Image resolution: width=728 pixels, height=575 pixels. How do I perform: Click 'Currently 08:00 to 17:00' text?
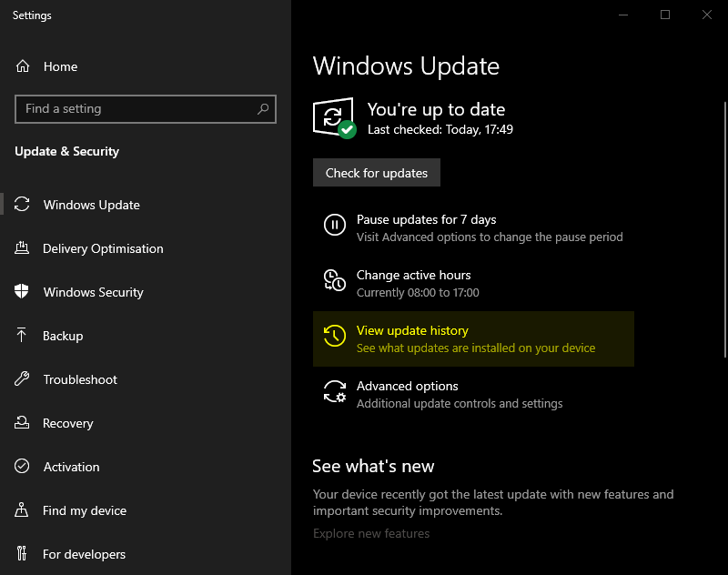pos(418,292)
